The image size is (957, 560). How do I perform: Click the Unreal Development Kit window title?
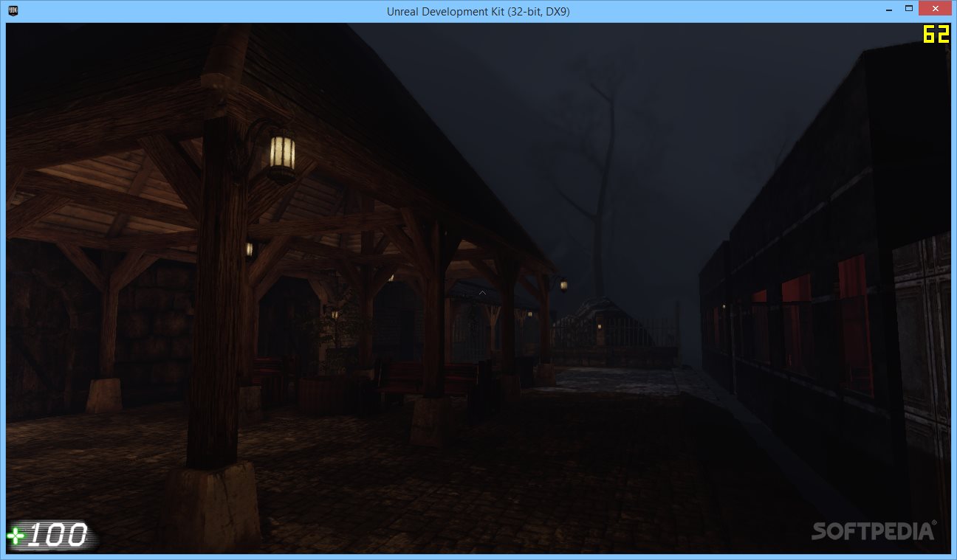[478, 11]
